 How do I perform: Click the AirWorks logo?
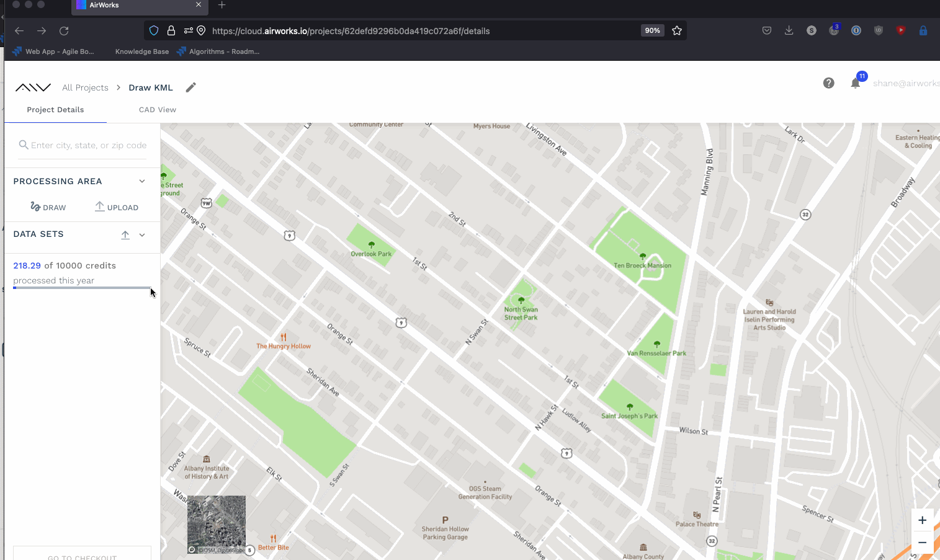[33, 87]
